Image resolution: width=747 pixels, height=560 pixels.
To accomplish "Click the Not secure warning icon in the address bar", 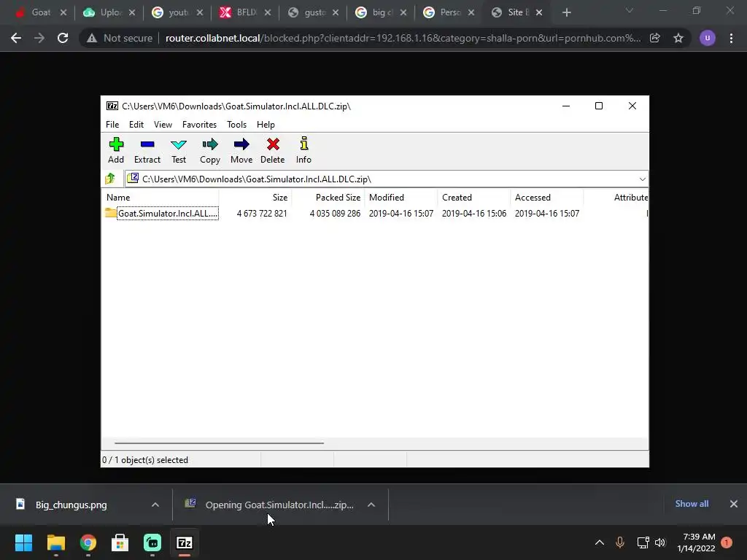I will click(92, 38).
